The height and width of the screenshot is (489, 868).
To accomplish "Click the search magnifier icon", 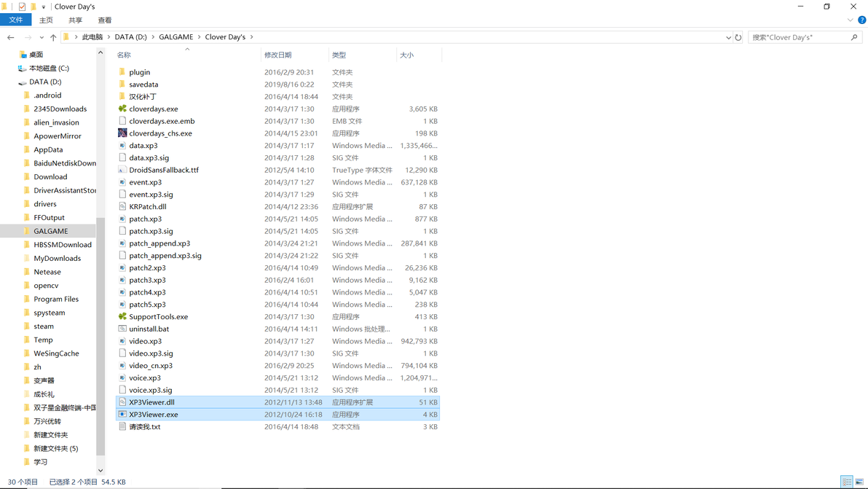I will (854, 37).
